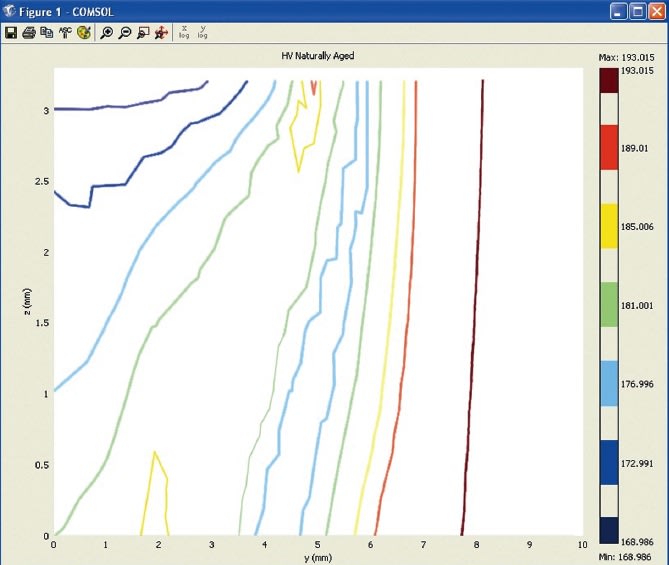This screenshot has width=669, height=565.
Task: Open the ABC axes and title settings
Action: click(65, 32)
